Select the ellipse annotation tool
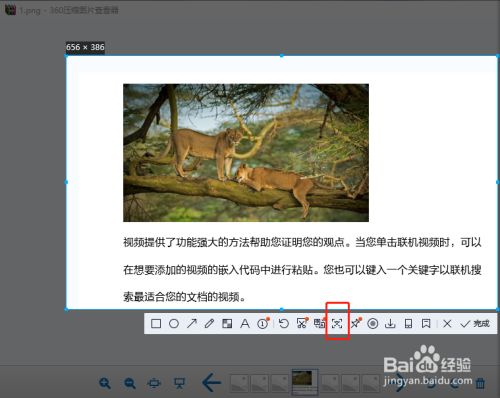The height and width of the screenshot is (398, 500). (x=174, y=324)
